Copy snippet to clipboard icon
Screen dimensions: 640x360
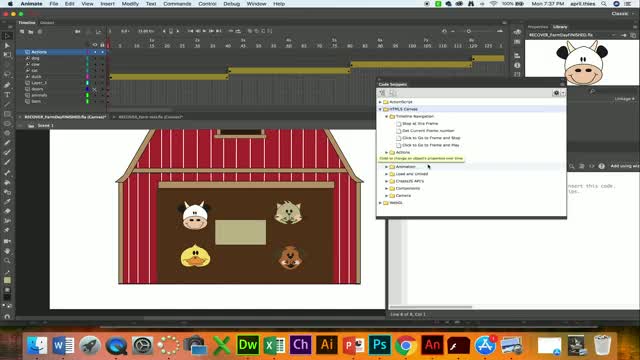[x=393, y=93]
